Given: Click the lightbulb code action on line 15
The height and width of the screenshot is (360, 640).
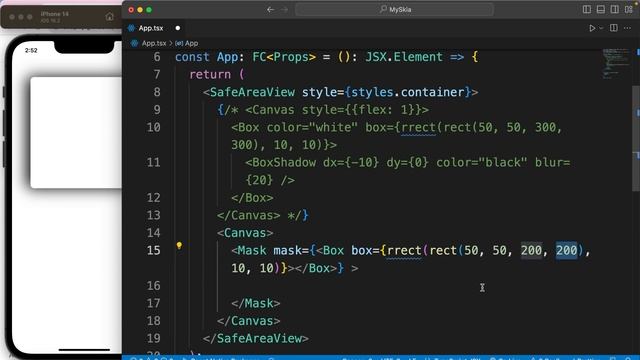Looking at the screenshot, I should [x=179, y=245].
